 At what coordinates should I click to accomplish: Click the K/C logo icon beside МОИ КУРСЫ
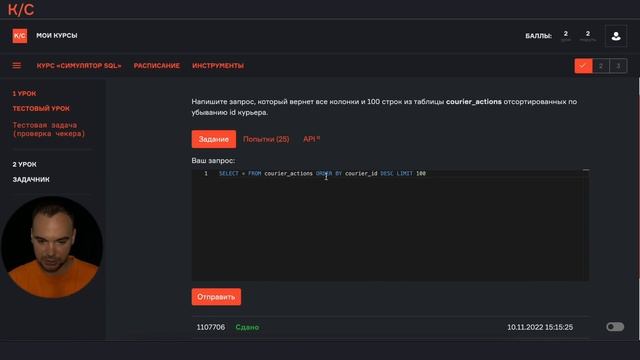tap(20, 36)
